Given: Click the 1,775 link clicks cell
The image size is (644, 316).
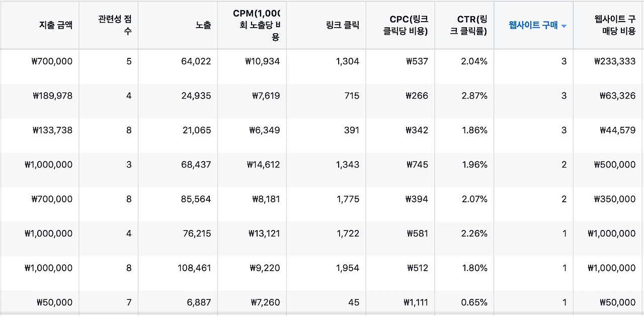Looking at the screenshot, I should coord(348,199).
